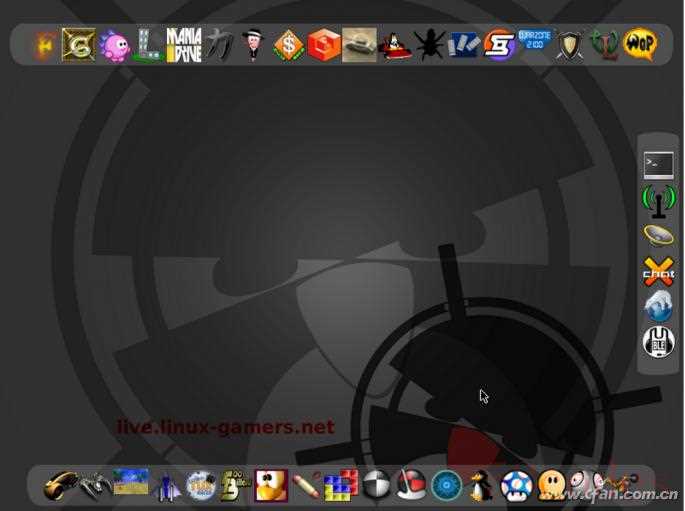Start the Tux penguin game in bottom dock
The height and width of the screenshot is (511, 685).
[x=481, y=485]
